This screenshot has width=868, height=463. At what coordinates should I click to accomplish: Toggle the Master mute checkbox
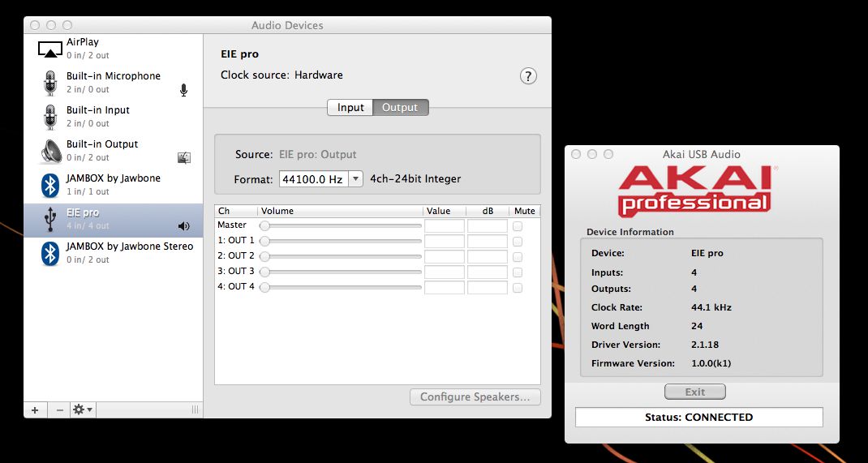517,225
